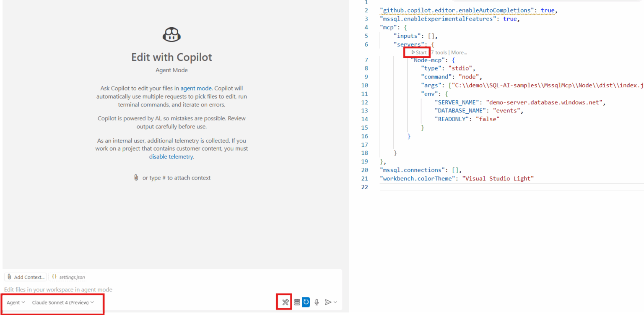Open the Claude Sonnet 4 model picker
The height and width of the screenshot is (315, 644).
(63, 302)
